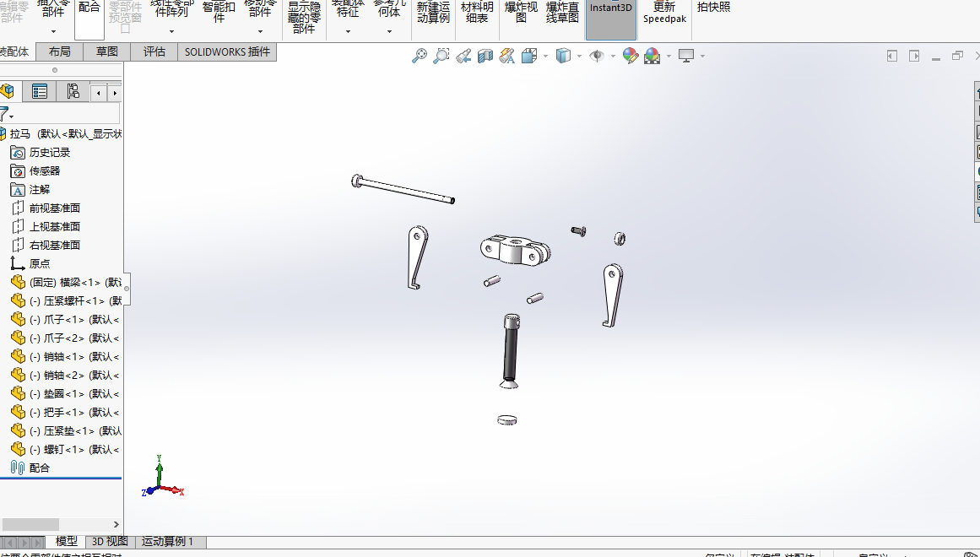980x557 pixels.
Task: Switch to the 评估 tab
Action: click(154, 51)
